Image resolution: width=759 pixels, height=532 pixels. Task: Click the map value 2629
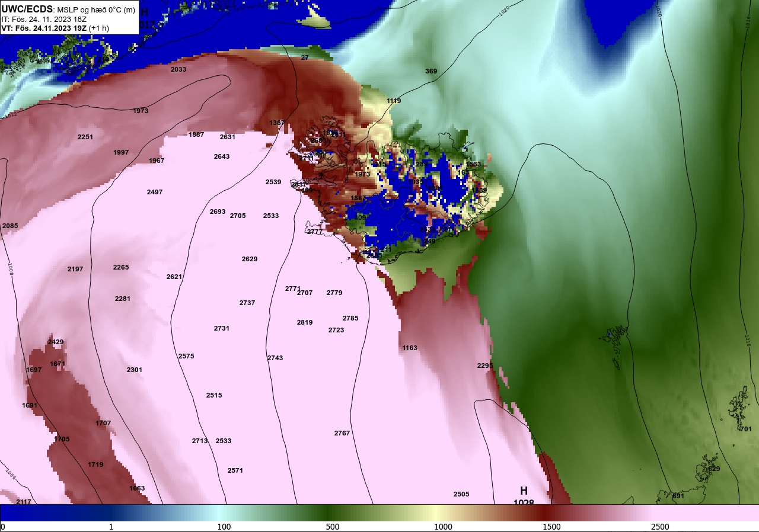(250, 259)
